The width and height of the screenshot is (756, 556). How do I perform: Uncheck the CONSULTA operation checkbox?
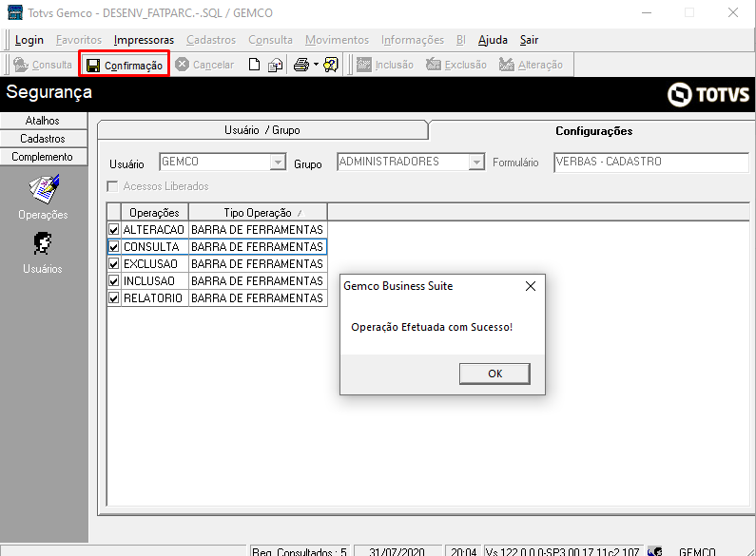point(114,247)
